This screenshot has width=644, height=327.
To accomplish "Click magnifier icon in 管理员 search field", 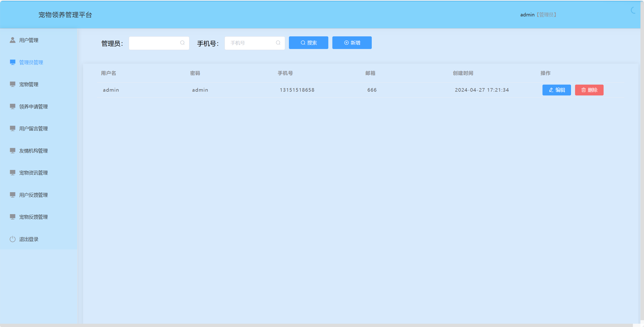I will click(182, 43).
